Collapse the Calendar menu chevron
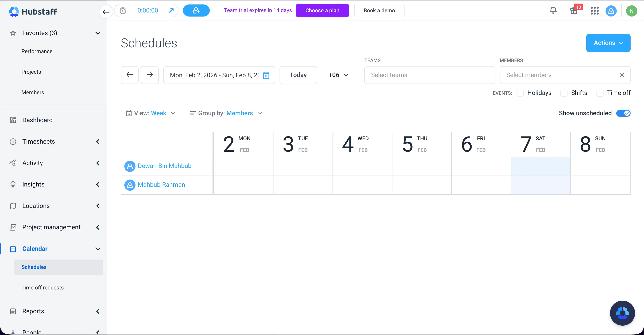This screenshot has width=644, height=335. pos(98,249)
